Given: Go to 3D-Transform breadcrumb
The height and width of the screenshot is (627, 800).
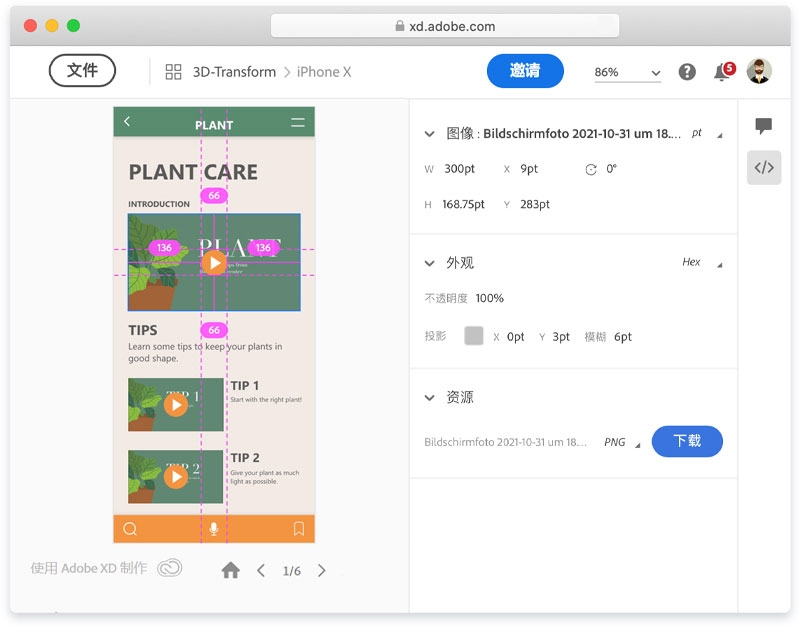Looking at the screenshot, I should pos(234,72).
